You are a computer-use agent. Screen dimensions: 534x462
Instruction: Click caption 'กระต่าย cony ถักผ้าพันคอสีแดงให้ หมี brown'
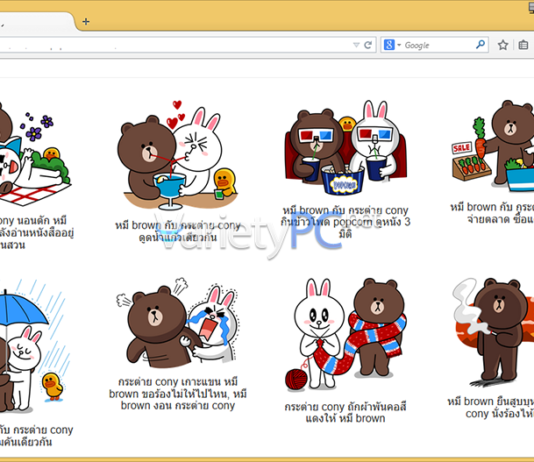tap(345, 413)
